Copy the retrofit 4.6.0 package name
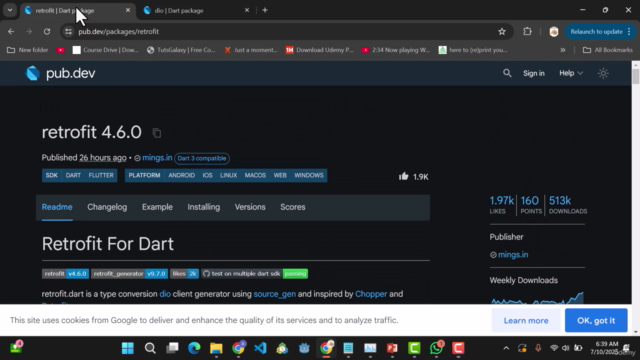Viewport: 640px width, 360px height. (x=157, y=133)
